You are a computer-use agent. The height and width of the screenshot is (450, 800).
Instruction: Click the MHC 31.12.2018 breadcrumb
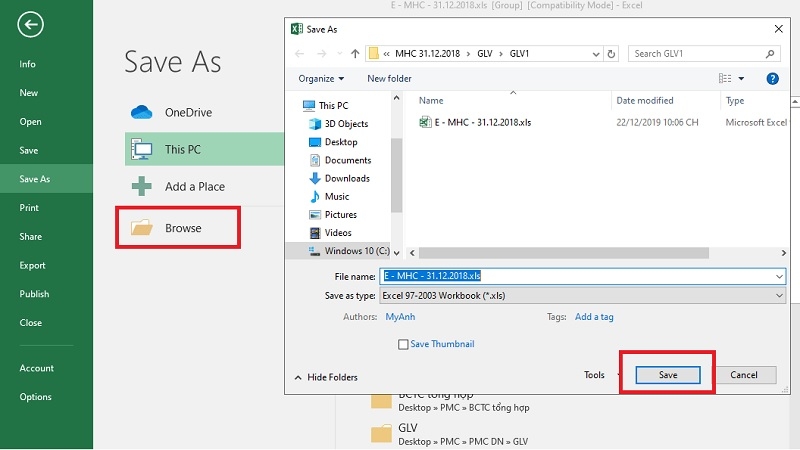427,54
